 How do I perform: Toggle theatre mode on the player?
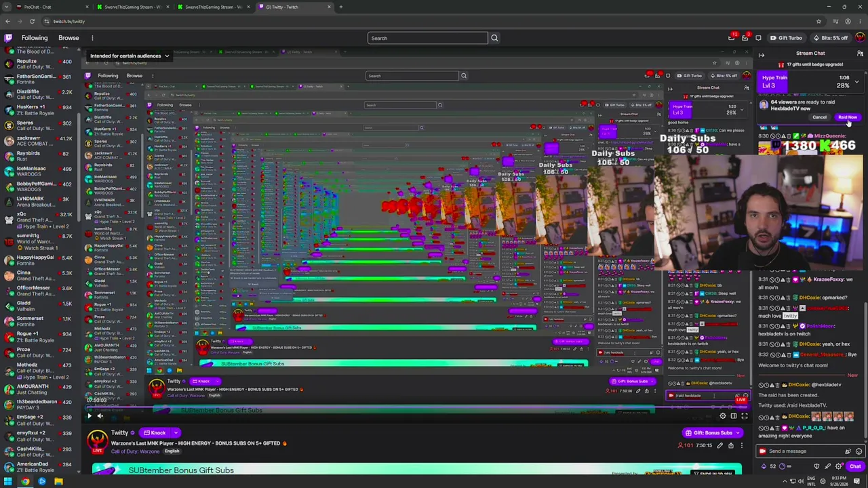[734, 416]
